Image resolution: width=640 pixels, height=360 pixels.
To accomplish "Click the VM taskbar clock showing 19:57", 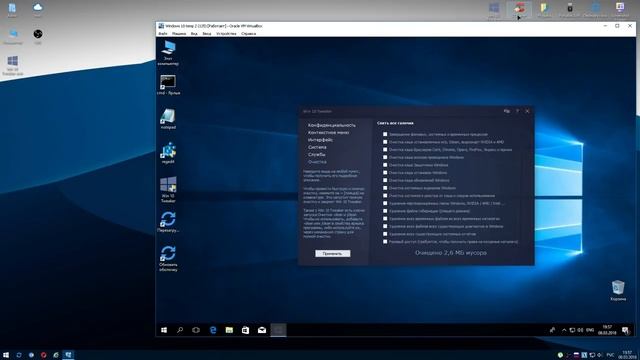I will tap(607, 330).
